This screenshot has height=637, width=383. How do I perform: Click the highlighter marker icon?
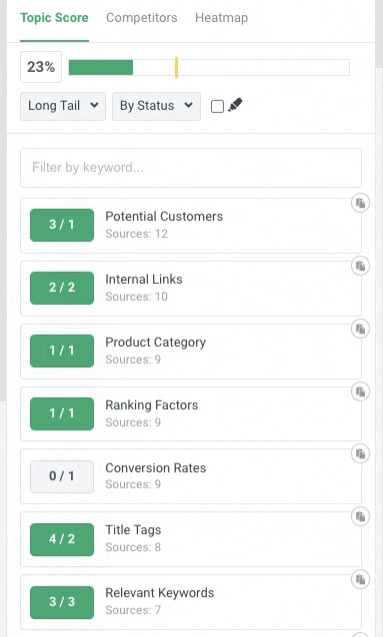tap(235, 105)
